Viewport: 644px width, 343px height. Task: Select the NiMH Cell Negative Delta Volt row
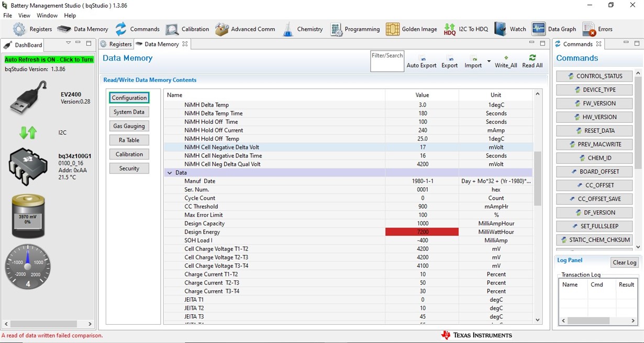coord(348,147)
